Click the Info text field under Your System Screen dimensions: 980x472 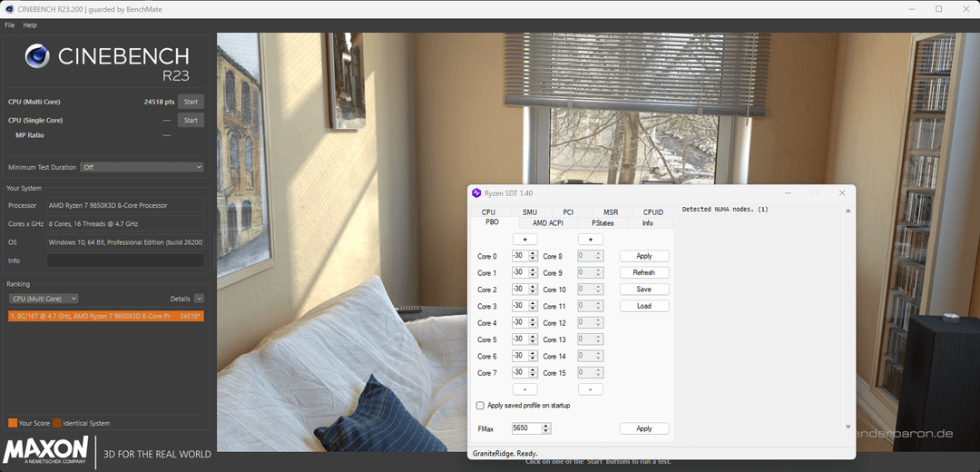(x=125, y=261)
